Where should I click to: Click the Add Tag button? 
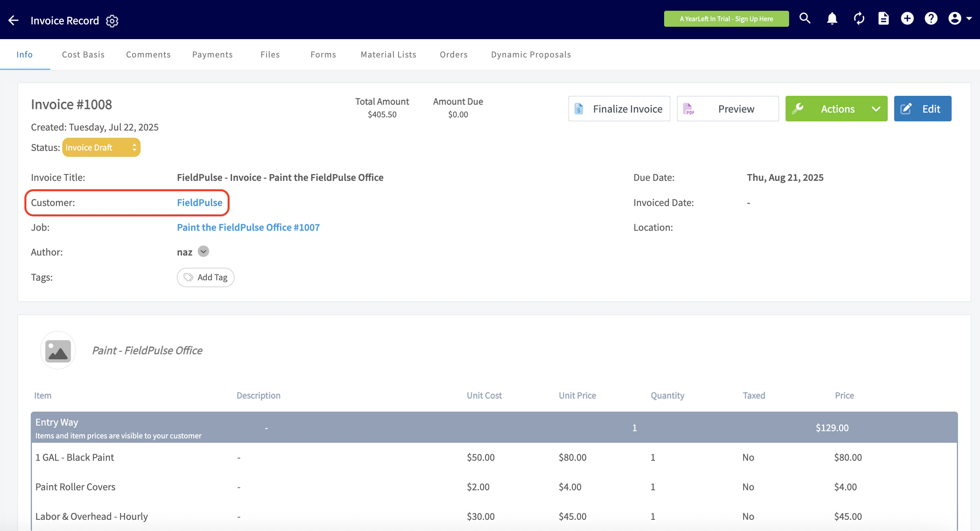coord(205,277)
